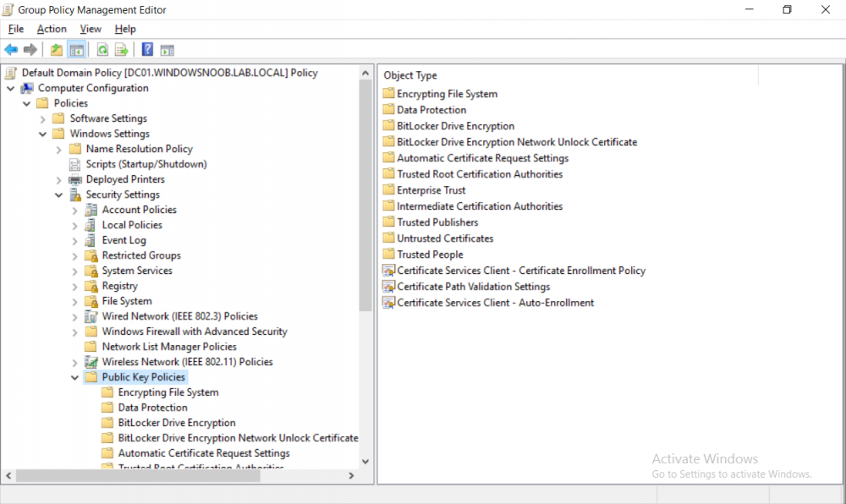Image resolution: width=846 pixels, height=504 pixels.
Task: Click the Back arrow in the toolbar
Action: [x=11, y=50]
